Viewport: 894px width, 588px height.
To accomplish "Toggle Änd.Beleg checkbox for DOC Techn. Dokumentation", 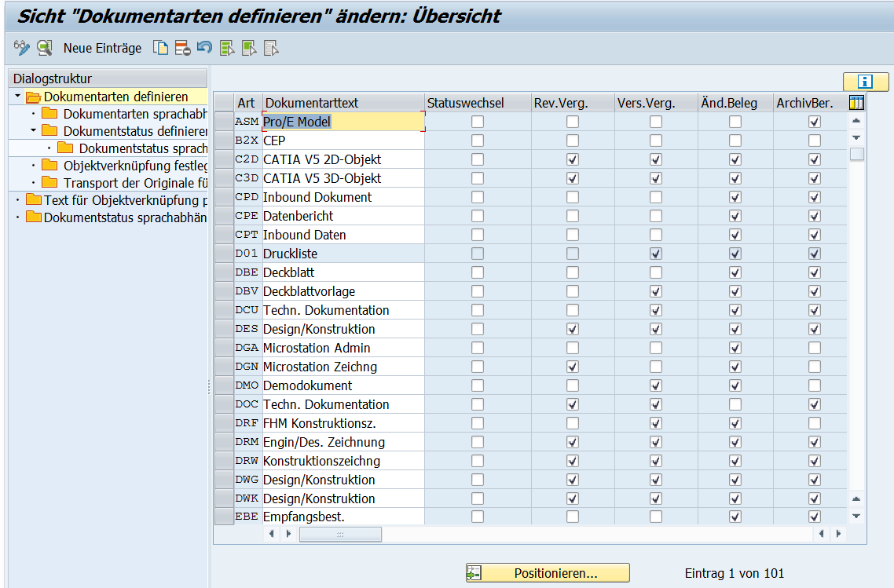I will pyautogui.click(x=735, y=404).
